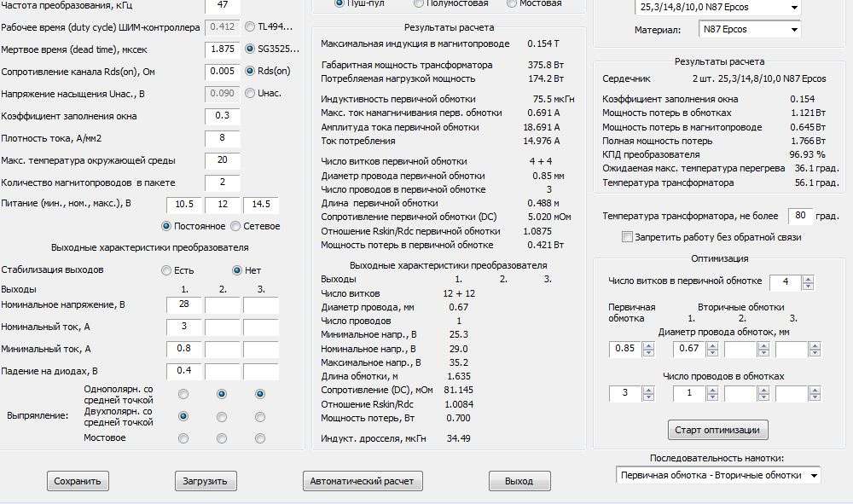Adjust secondary 3 wire count stepper
853x504 pixels.
(x=815, y=394)
